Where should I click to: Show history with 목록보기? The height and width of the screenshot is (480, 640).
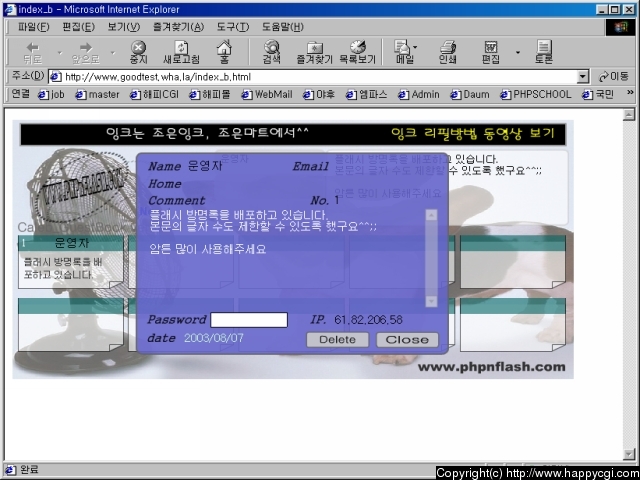358,53
